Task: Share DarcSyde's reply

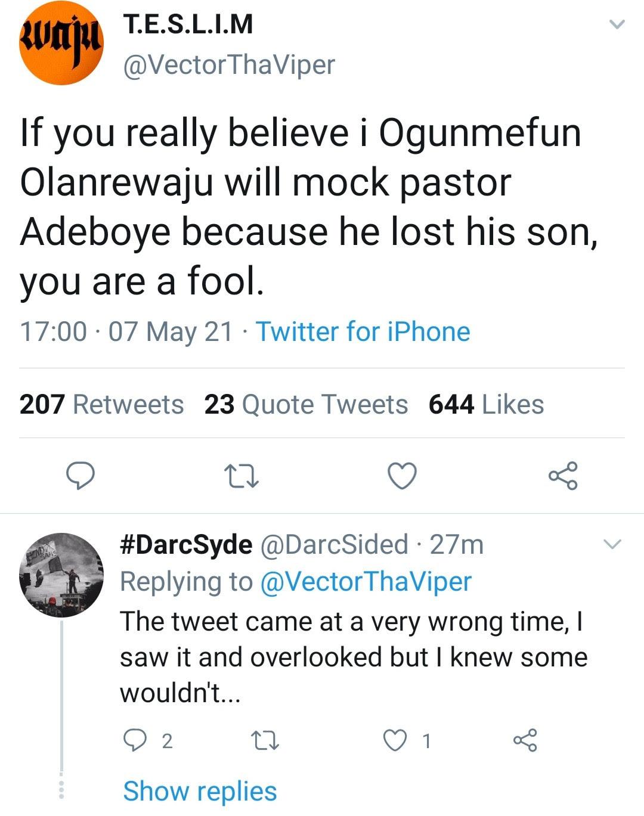Action: pos(525,740)
